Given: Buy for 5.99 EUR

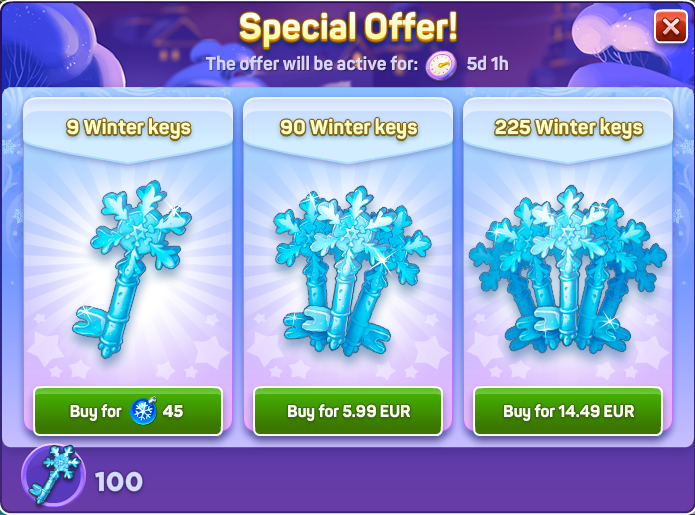Looking at the screenshot, I should (x=348, y=411).
